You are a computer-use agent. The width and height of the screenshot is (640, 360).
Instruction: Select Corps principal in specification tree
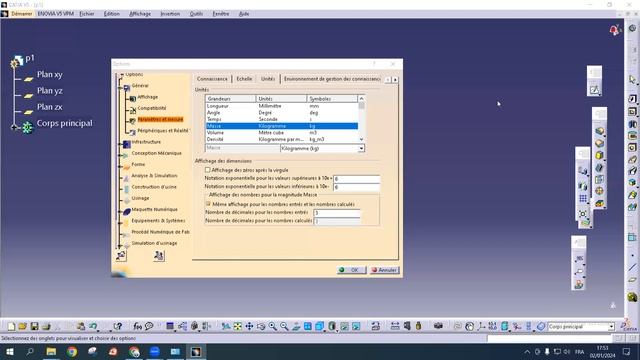(x=64, y=123)
